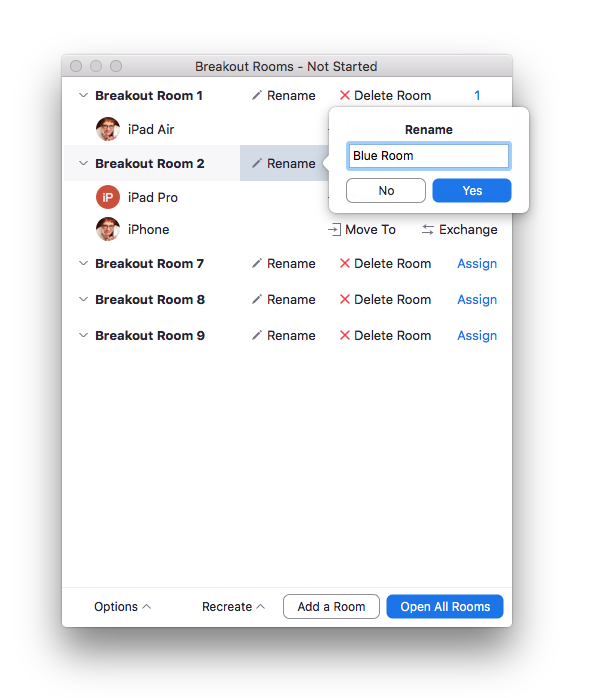Click red X to delete Breakout Room 9
Viewport: 589px width, 698px height.
click(x=345, y=335)
